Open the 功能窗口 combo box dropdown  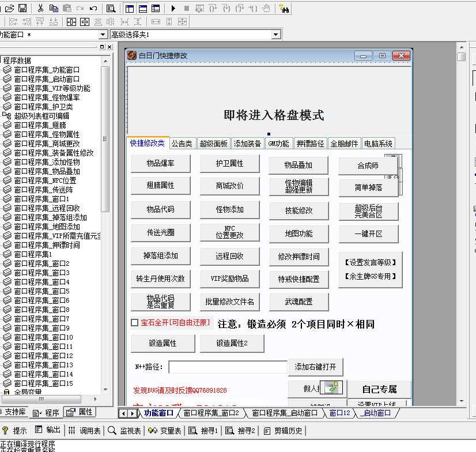pos(103,35)
